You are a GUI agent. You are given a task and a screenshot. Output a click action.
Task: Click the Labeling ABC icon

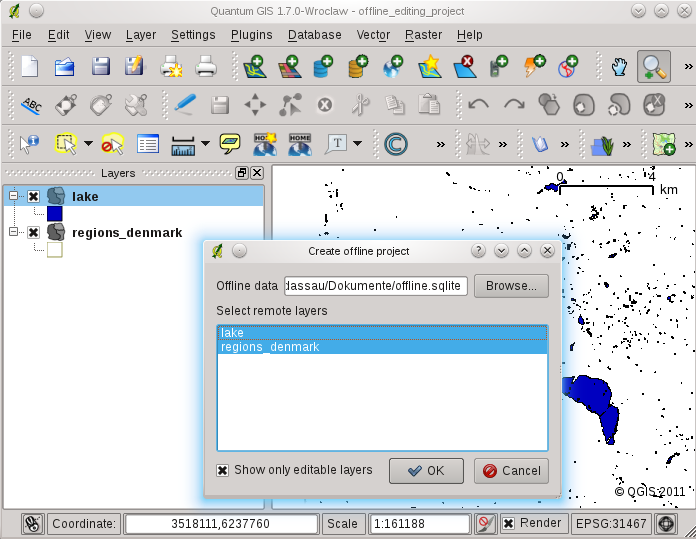click(x=32, y=106)
